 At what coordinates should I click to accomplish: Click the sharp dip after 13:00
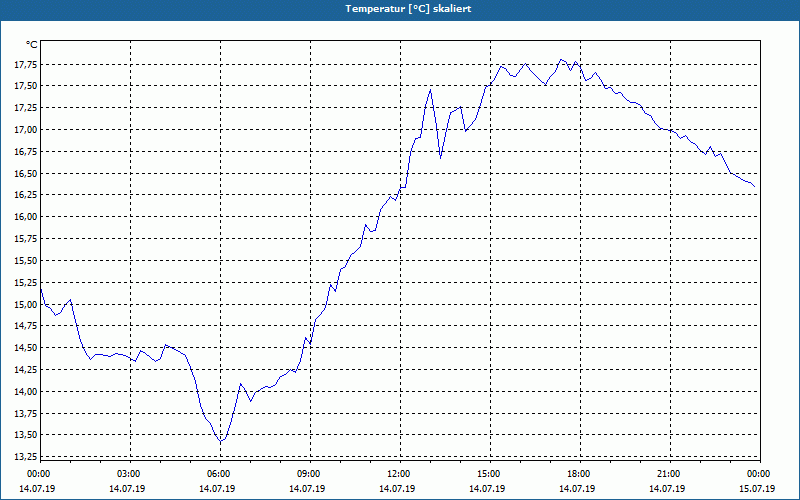click(x=440, y=158)
